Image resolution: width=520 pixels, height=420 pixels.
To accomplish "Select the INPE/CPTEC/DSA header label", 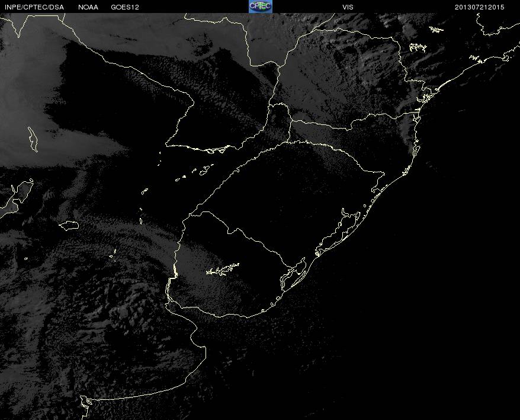I will click(34, 7).
